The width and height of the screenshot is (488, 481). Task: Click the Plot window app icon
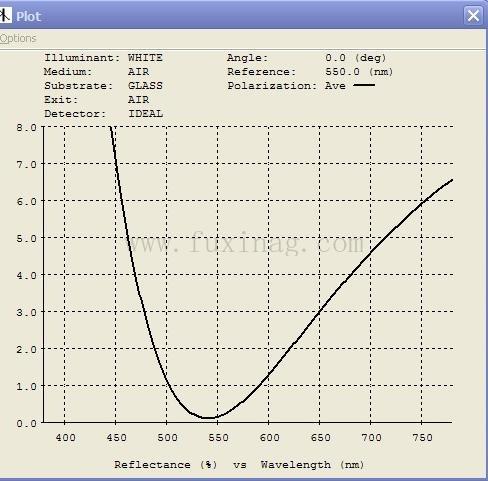coord(6,15)
